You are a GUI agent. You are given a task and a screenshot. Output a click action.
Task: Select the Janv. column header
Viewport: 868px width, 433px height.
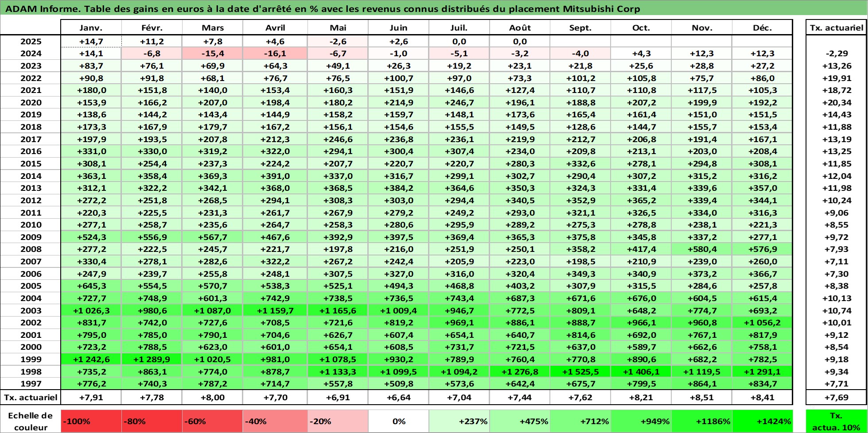[91, 27]
